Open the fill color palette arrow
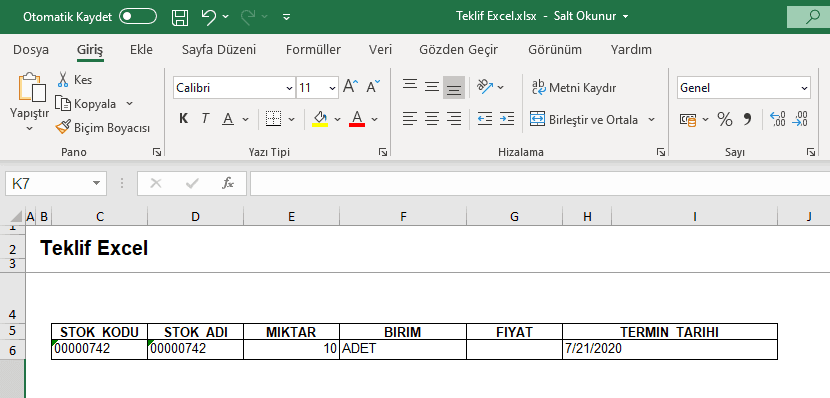 (x=337, y=119)
